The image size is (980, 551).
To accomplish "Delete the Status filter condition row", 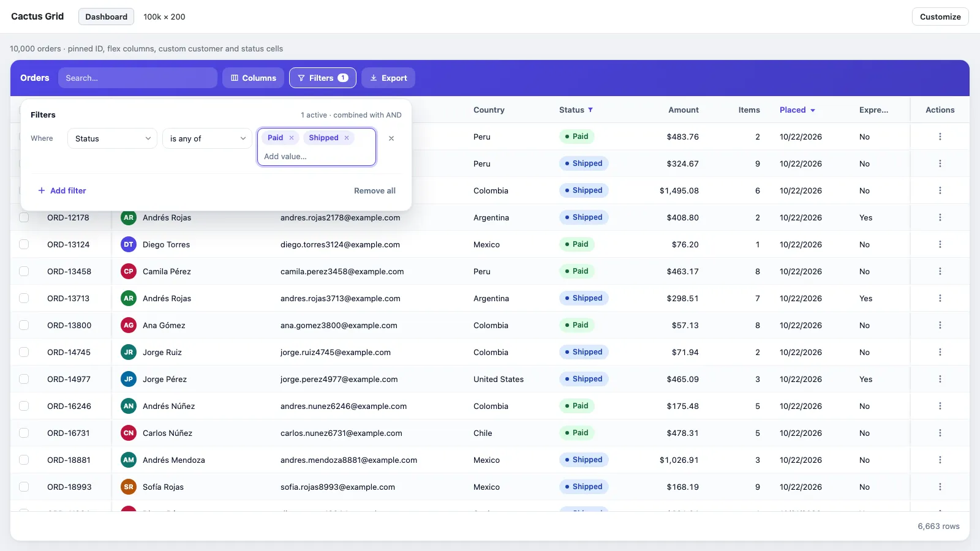I will (391, 138).
